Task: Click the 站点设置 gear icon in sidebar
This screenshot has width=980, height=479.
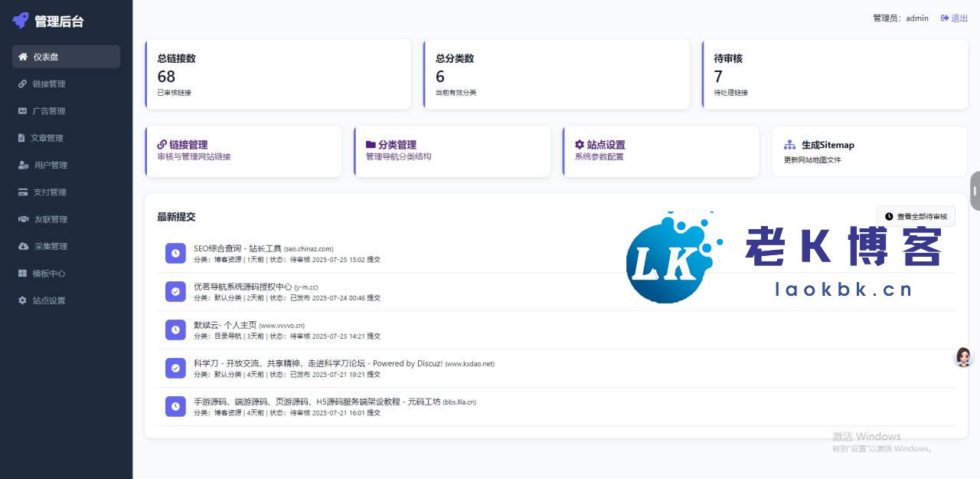Action: coord(22,300)
